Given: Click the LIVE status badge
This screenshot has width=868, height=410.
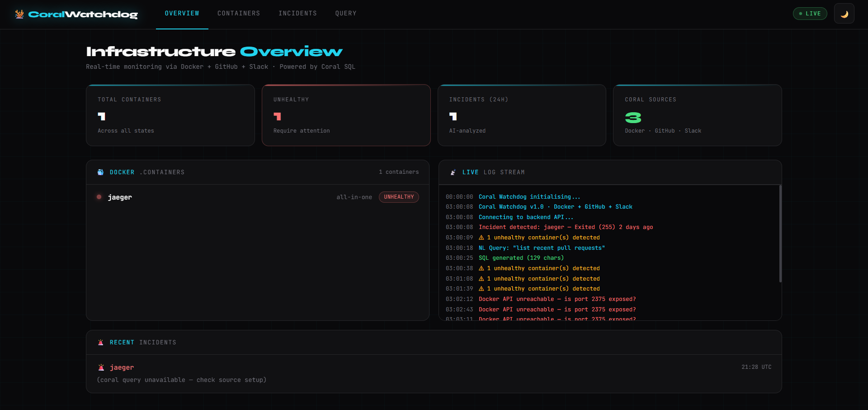Looking at the screenshot, I should 810,14.
